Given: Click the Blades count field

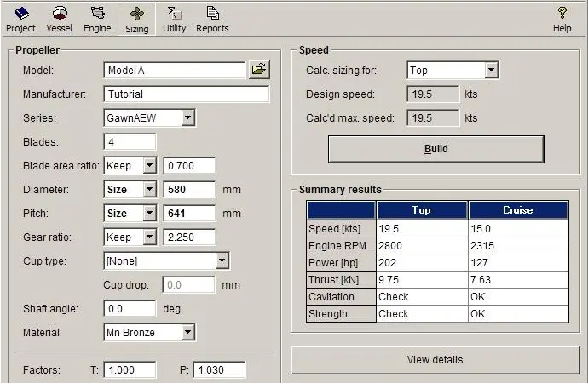Looking at the screenshot, I should click(130, 142).
